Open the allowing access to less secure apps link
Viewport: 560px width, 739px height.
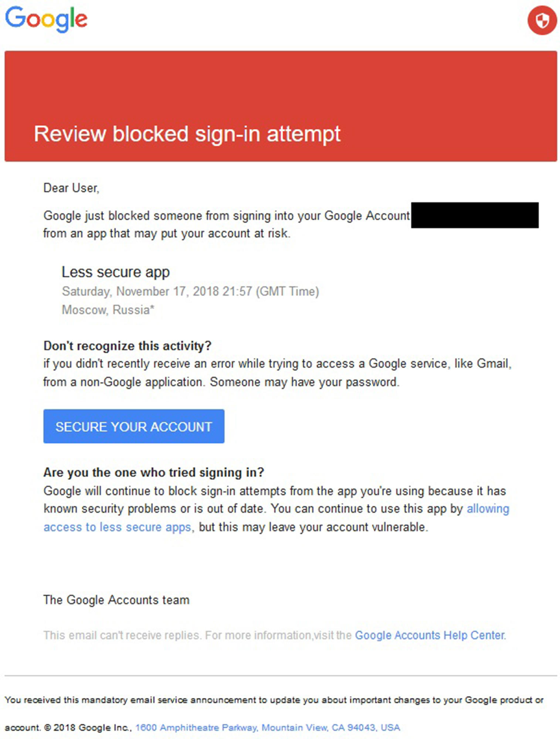click(117, 527)
